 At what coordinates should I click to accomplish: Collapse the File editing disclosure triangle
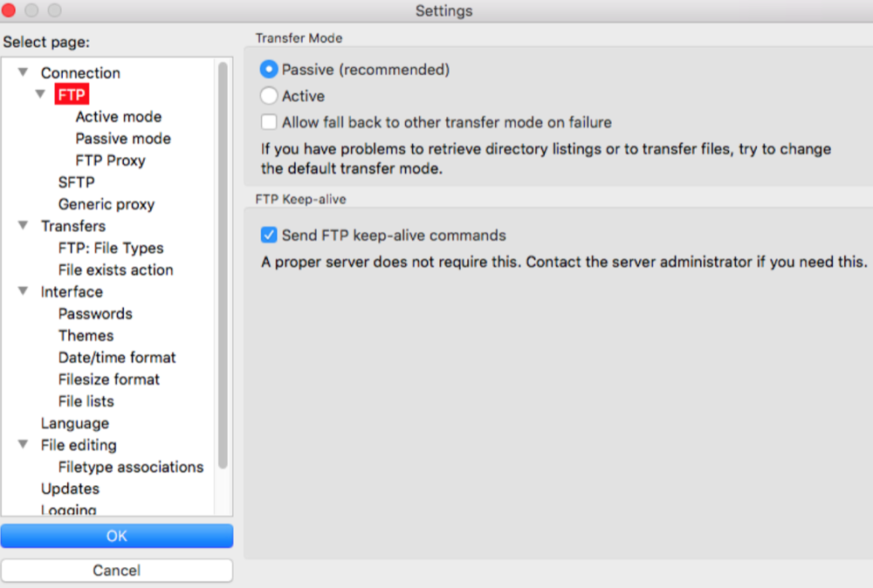click(23, 443)
